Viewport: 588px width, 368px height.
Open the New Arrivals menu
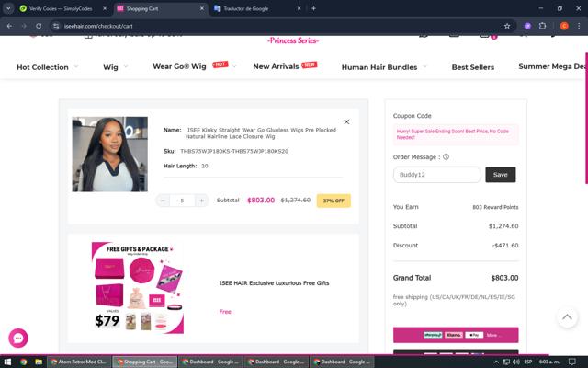[276, 66]
